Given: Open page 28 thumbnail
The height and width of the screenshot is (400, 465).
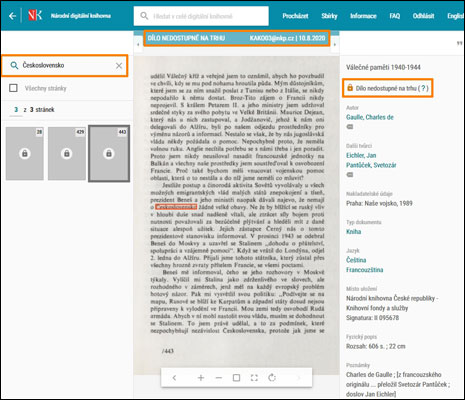Looking at the screenshot, I should click(x=25, y=153).
